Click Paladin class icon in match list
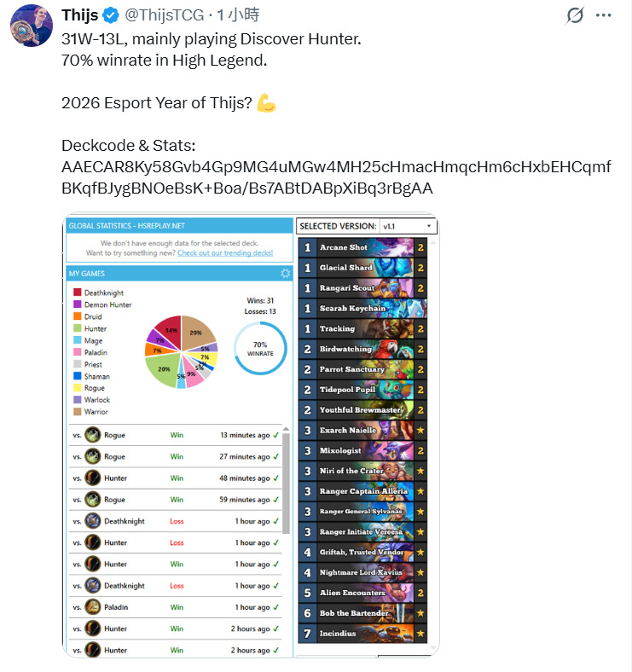 pyautogui.click(x=93, y=607)
